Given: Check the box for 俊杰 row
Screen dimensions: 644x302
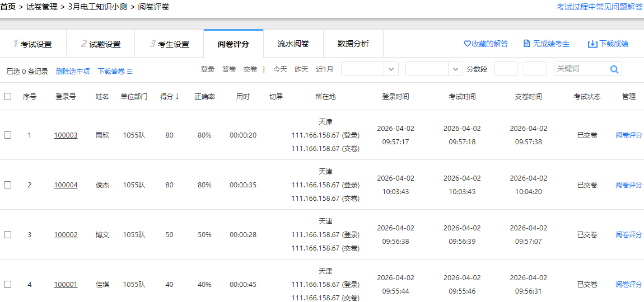Looking at the screenshot, I should tap(7, 185).
